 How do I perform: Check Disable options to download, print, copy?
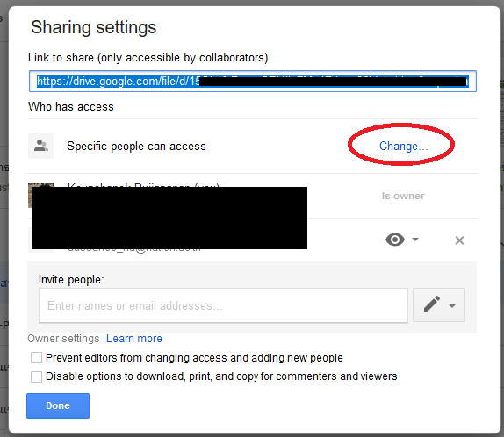[x=36, y=376]
